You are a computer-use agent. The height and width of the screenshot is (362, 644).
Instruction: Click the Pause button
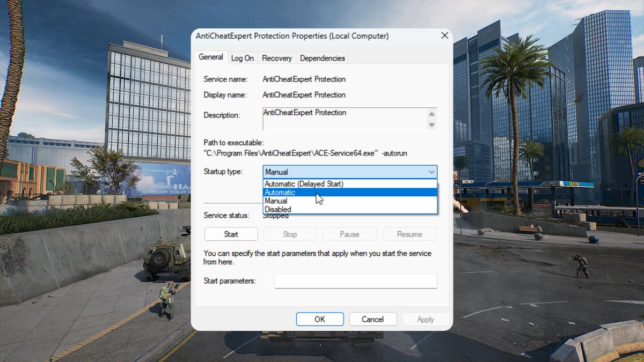[349, 234]
